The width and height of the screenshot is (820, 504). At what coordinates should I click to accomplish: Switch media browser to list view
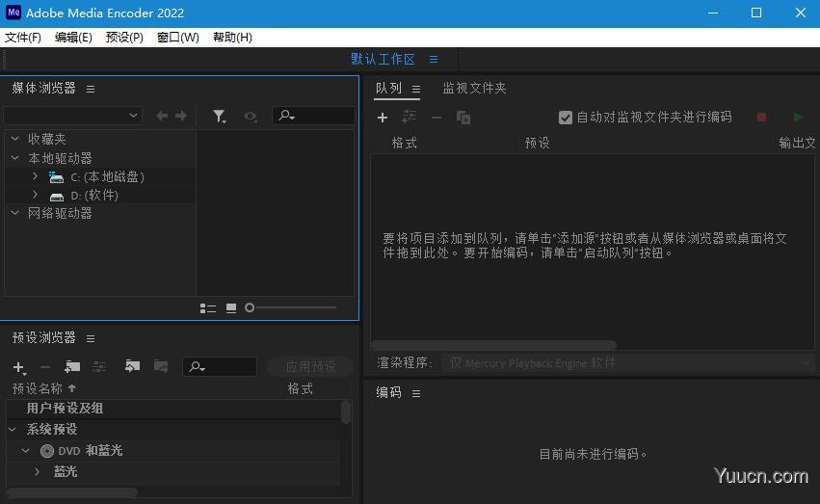207,308
